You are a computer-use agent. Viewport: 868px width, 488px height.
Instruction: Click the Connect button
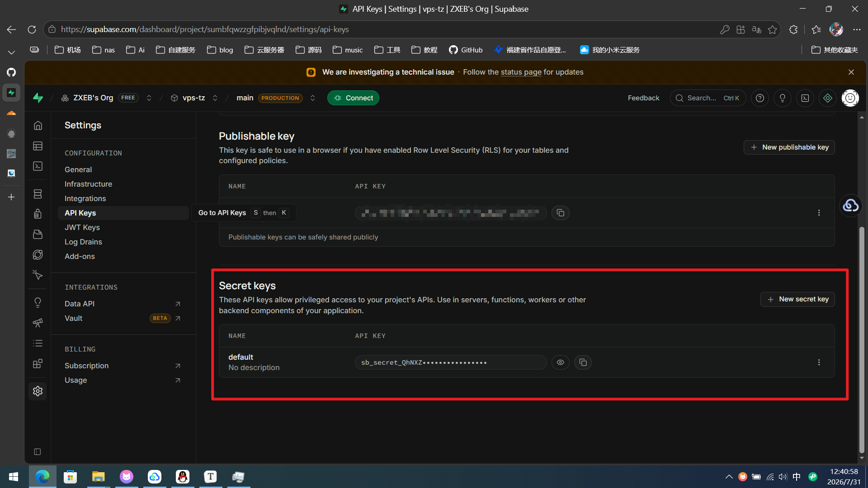[x=353, y=98]
